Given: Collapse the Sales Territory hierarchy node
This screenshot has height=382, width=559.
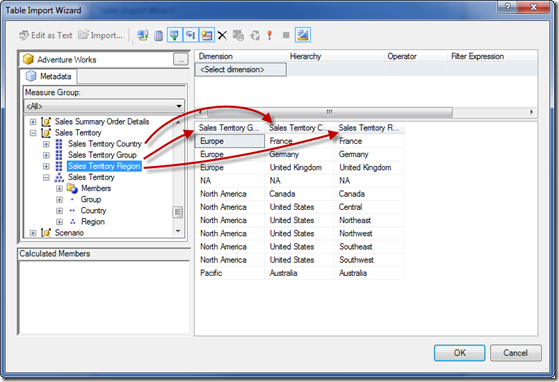Looking at the screenshot, I should tap(46, 177).
